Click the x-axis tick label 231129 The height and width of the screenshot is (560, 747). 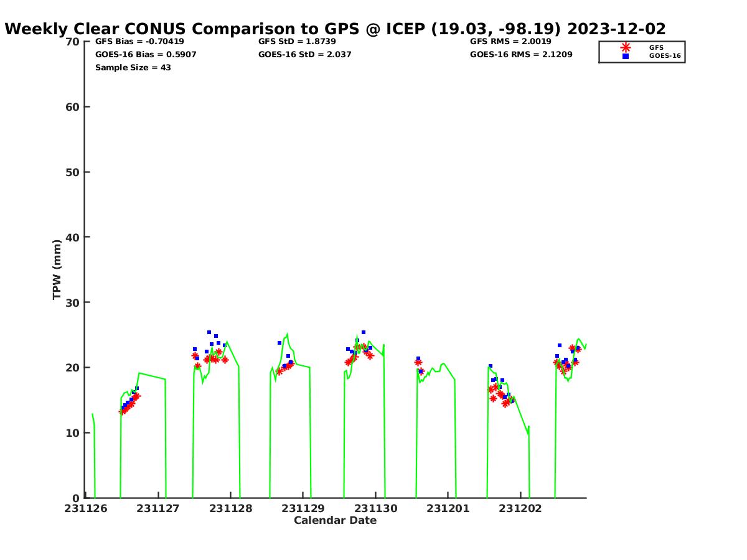coord(303,508)
